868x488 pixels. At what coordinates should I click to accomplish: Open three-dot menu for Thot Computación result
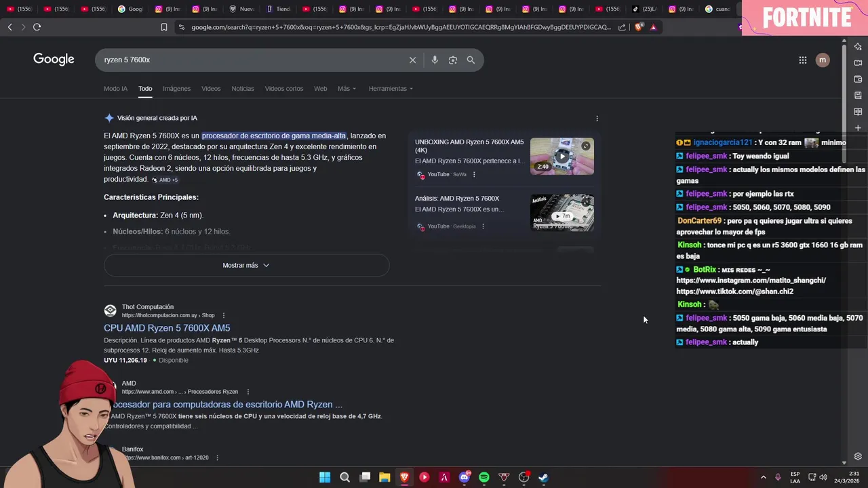click(223, 315)
